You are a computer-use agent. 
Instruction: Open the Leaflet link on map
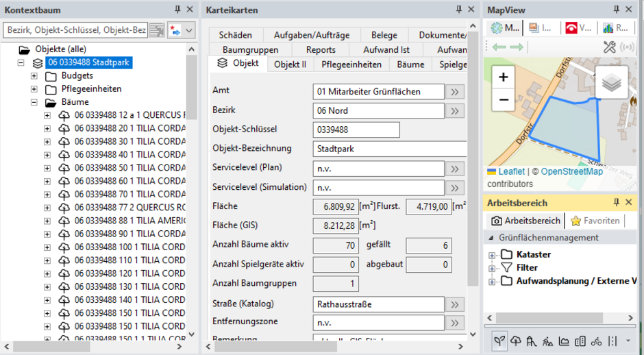tap(510, 171)
